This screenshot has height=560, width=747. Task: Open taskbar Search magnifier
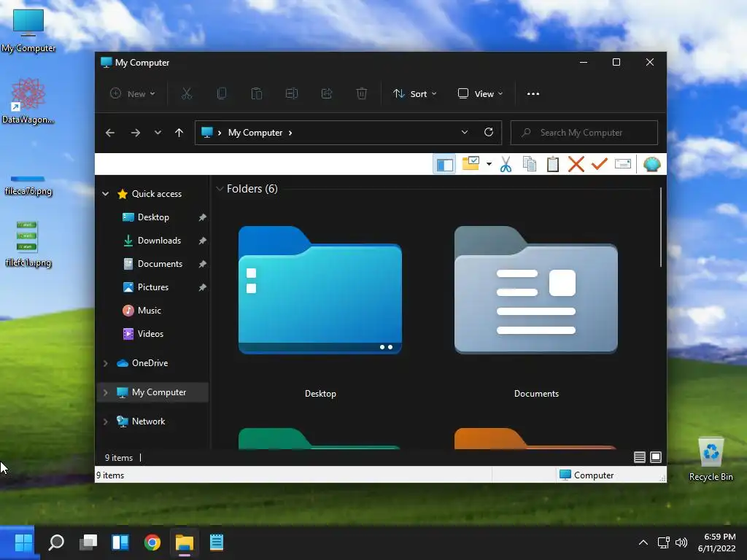point(56,542)
